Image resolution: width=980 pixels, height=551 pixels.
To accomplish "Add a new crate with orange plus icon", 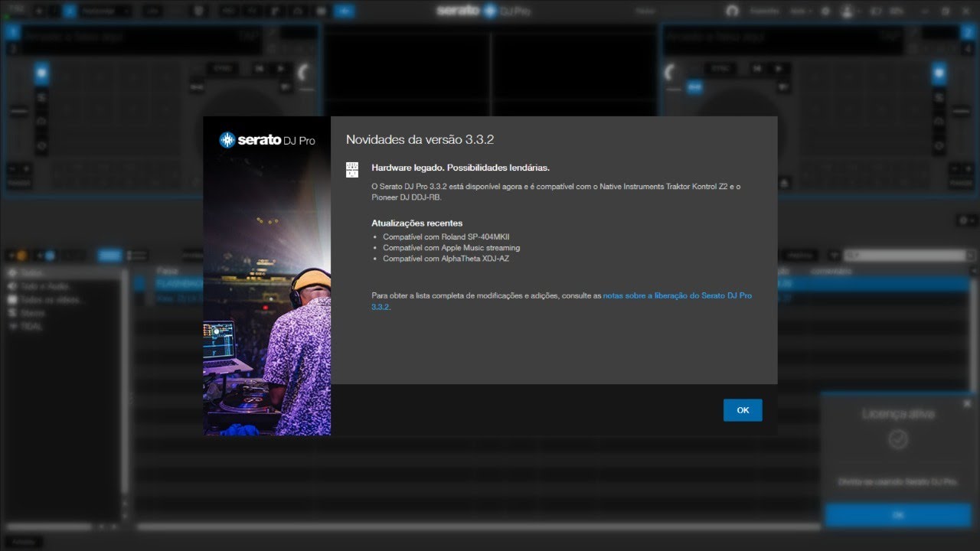I will click(x=17, y=255).
